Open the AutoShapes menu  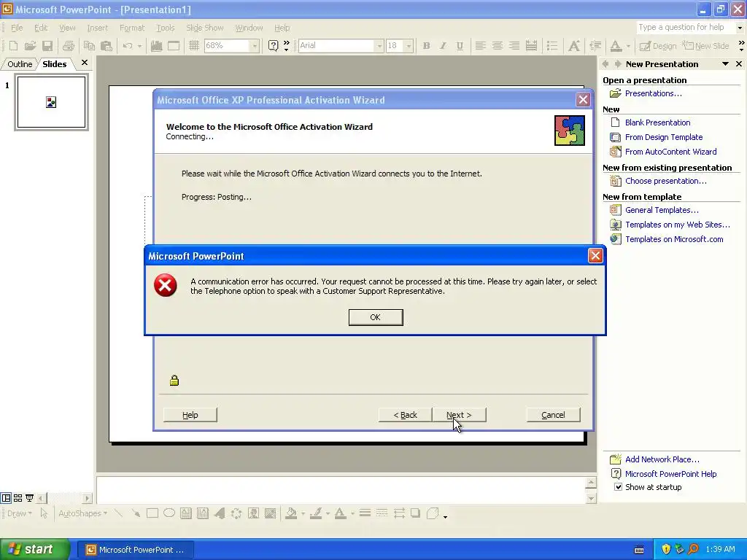pos(82,513)
